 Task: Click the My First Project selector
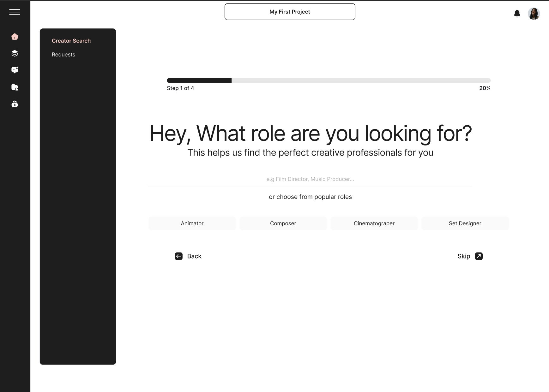click(x=290, y=12)
